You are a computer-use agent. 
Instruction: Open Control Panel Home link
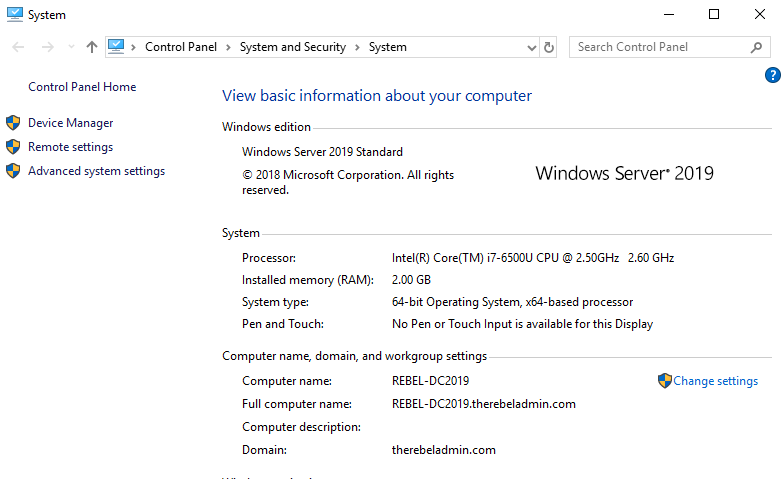coord(82,87)
